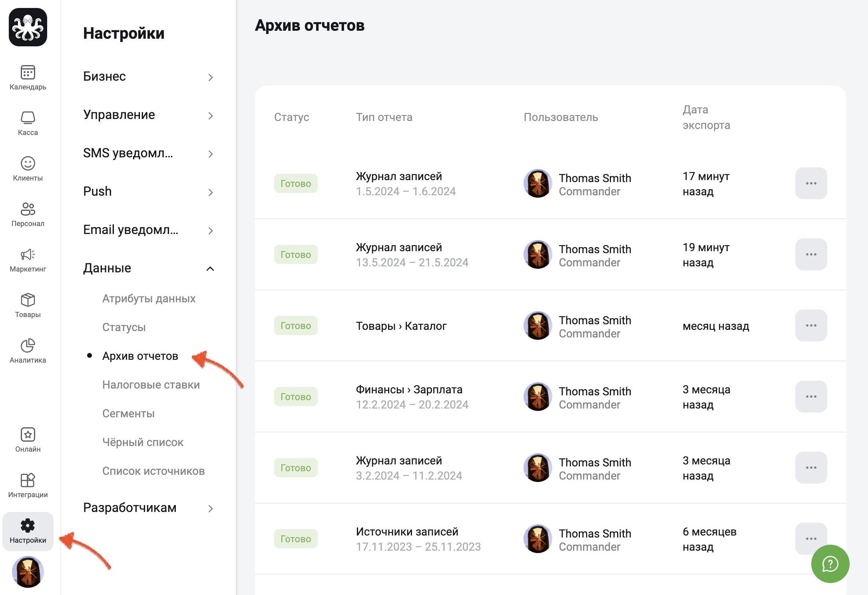Expand the Управление settings group

pyautogui.click(x=149, y=115)
